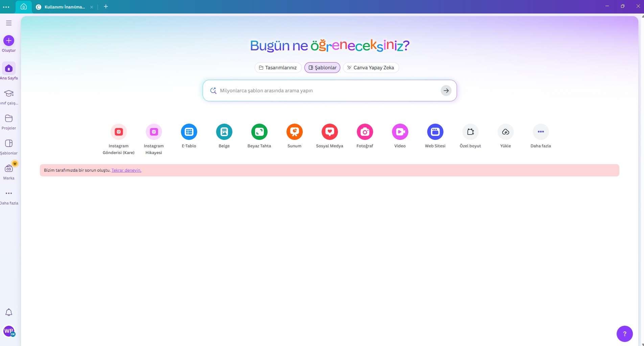Open the Sosyal Medya design type
The image size is (644, 346).
tap(329, 132)
